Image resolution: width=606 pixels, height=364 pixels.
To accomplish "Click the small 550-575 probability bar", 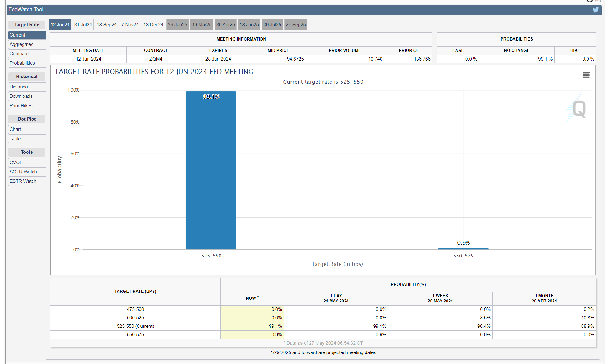I will pos(463,249).
